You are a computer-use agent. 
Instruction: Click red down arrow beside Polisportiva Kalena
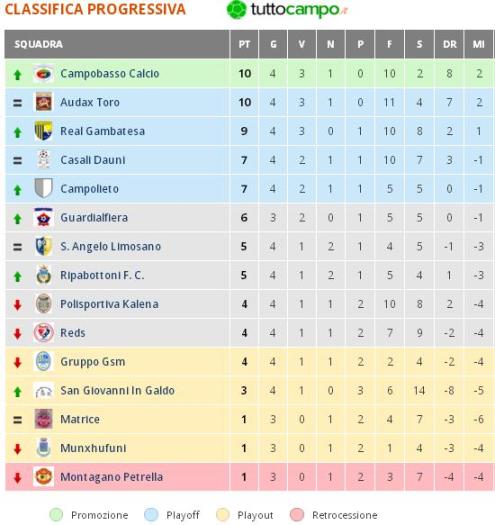tap(18, 305)
